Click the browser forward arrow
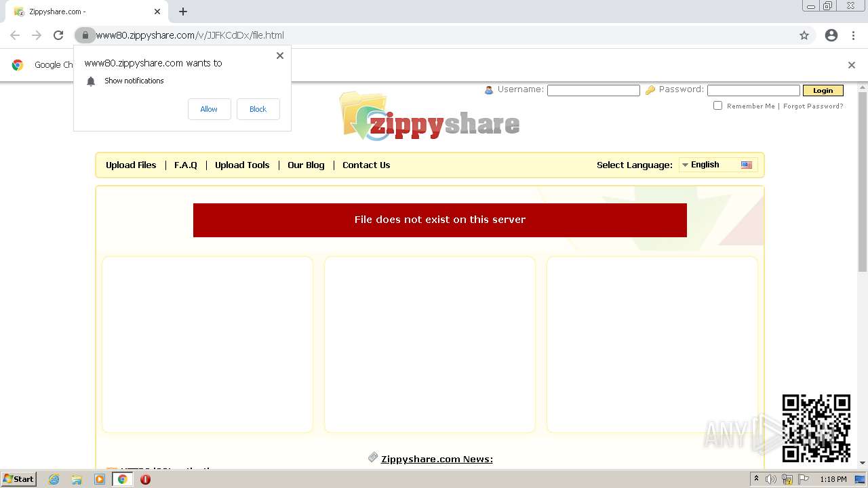This screenshot has width=868, height=488. tap(37, 35)
